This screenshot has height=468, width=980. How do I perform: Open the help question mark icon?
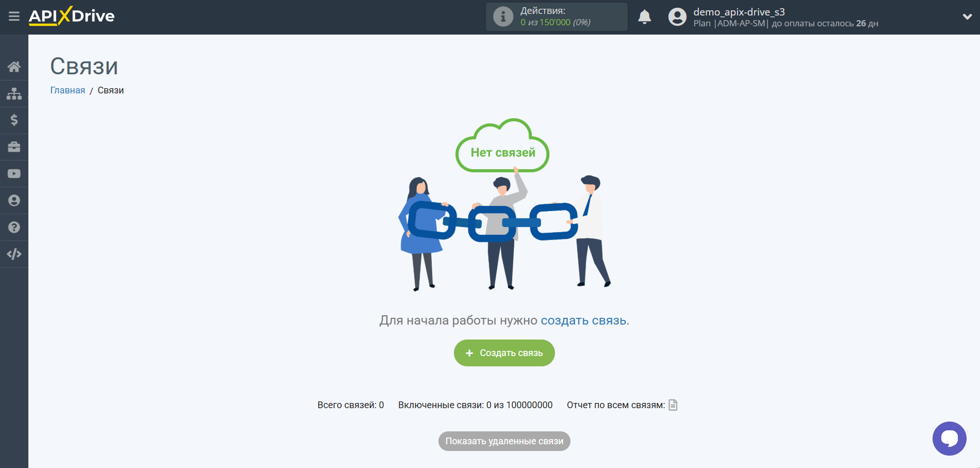pos(14,228)
